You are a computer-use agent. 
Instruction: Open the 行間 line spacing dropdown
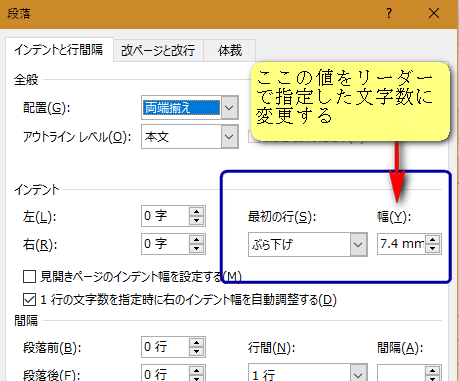click(x=358, y=373)
